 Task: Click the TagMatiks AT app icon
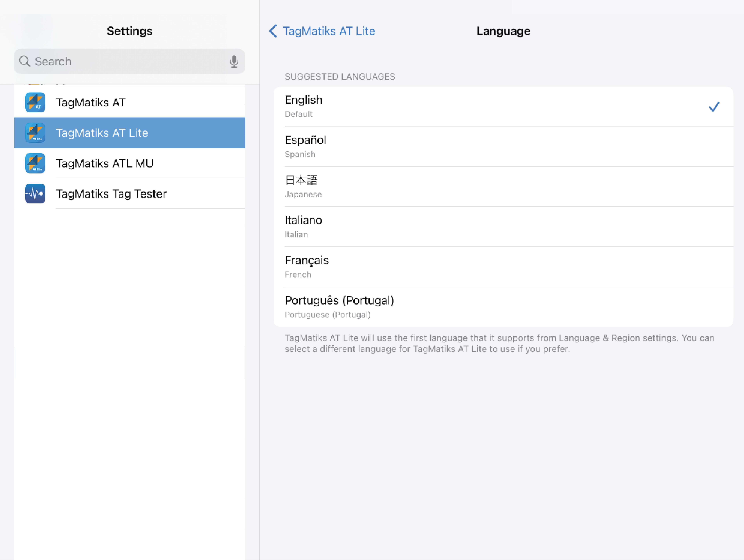[35, 102]
